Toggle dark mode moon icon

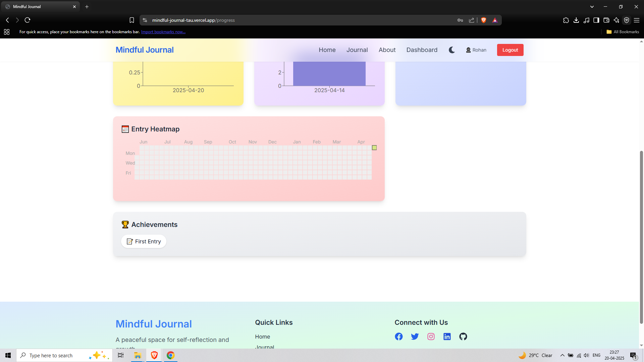click(x=452, y=50)
